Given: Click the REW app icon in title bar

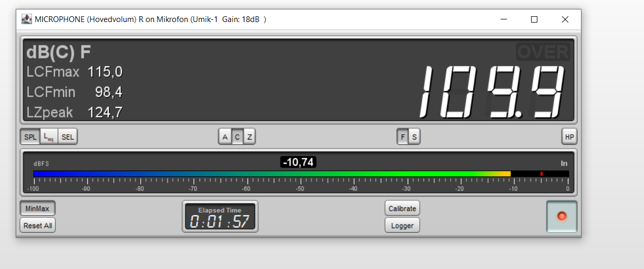Looking at the screenshot, I should (x=26, y=19).
